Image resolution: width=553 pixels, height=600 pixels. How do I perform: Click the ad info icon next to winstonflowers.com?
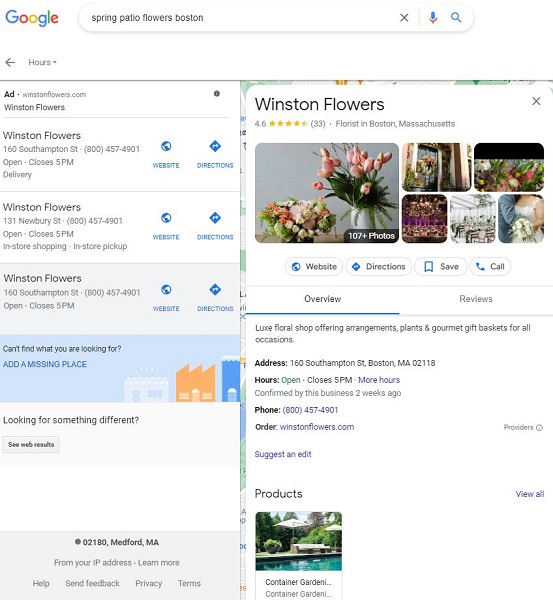tap(217, 93)
